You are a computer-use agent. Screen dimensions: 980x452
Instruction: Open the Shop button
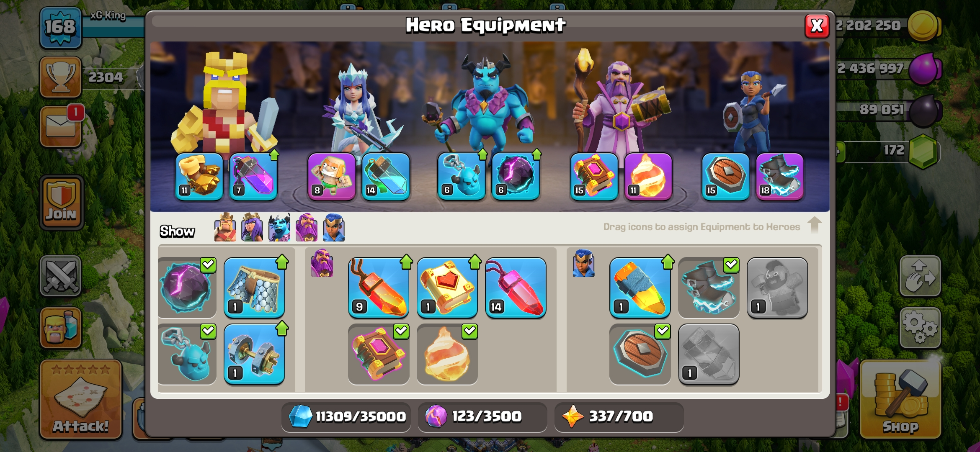click(x=900, y=401)
